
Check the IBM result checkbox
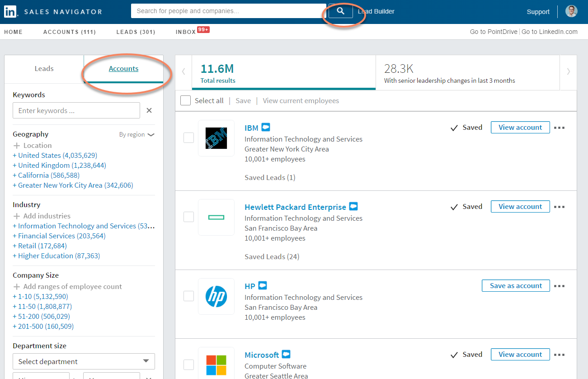coord(188,138)
